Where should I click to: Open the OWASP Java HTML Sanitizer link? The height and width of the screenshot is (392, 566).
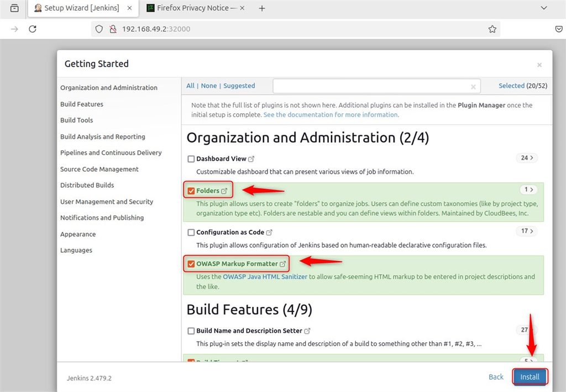pos(265,277)
